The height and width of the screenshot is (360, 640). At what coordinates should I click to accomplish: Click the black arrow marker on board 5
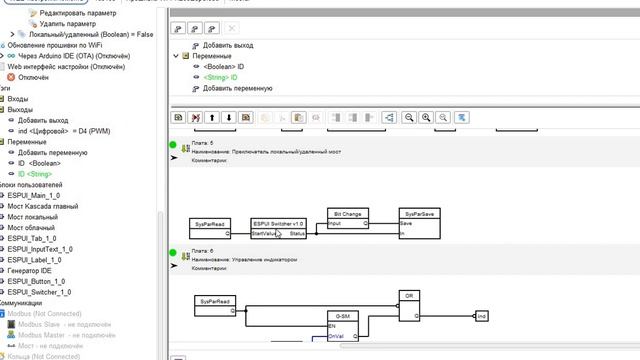(x=174, y=158)
